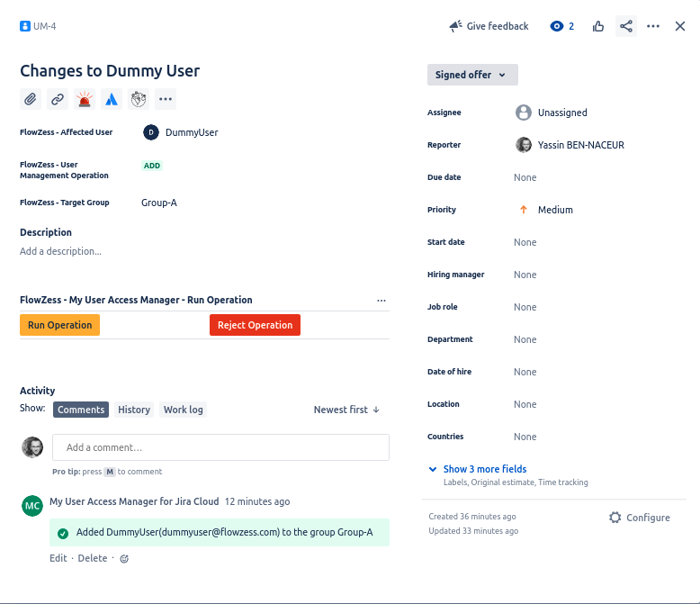Open the share issue icon

click(x=626, y=26)
